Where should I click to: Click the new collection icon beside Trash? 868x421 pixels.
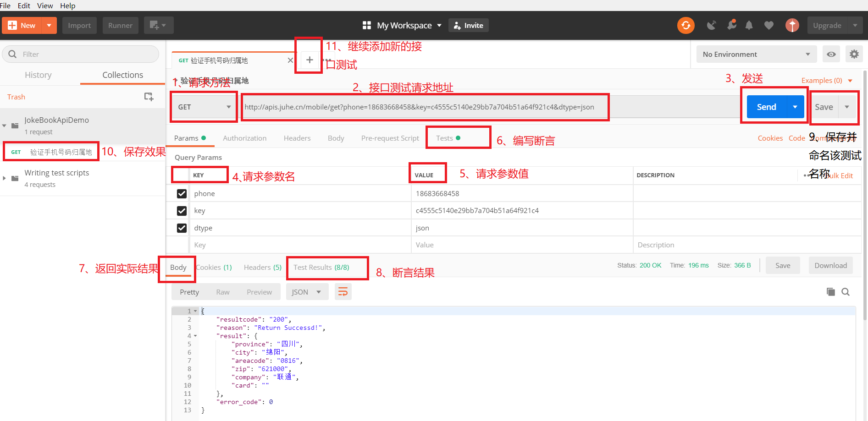(149, 97)
